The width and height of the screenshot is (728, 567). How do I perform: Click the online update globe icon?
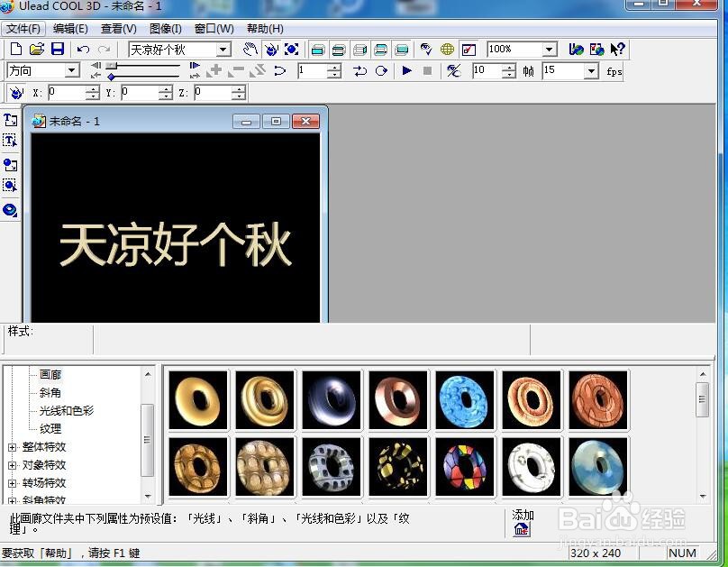tap(596, 50)
